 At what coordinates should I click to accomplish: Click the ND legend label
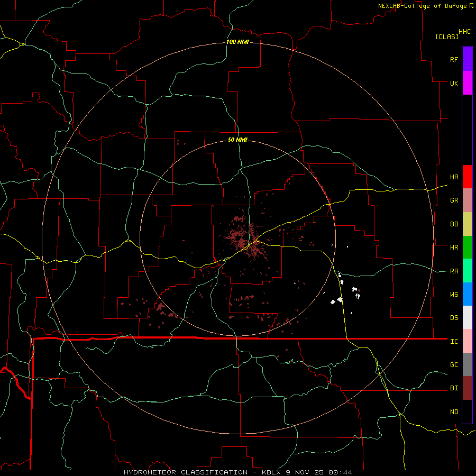(x=454, y=412)
